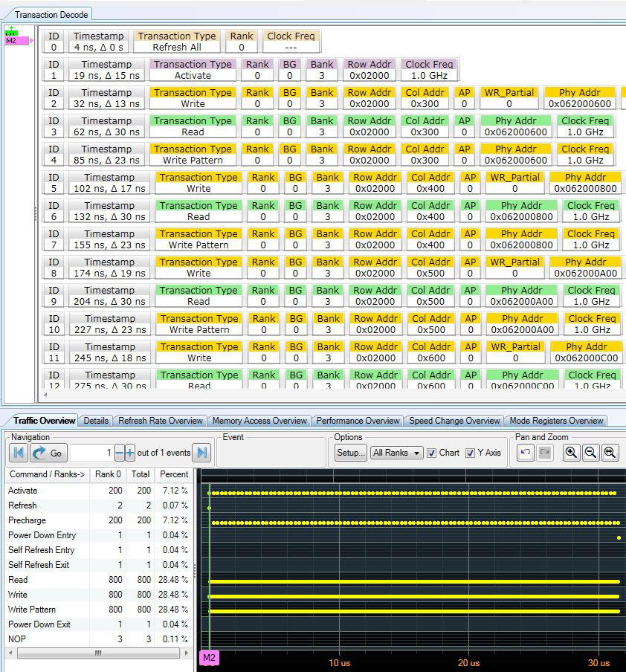
Task: Click the plus stepper beside event number
Action: [x=129, y=453]
